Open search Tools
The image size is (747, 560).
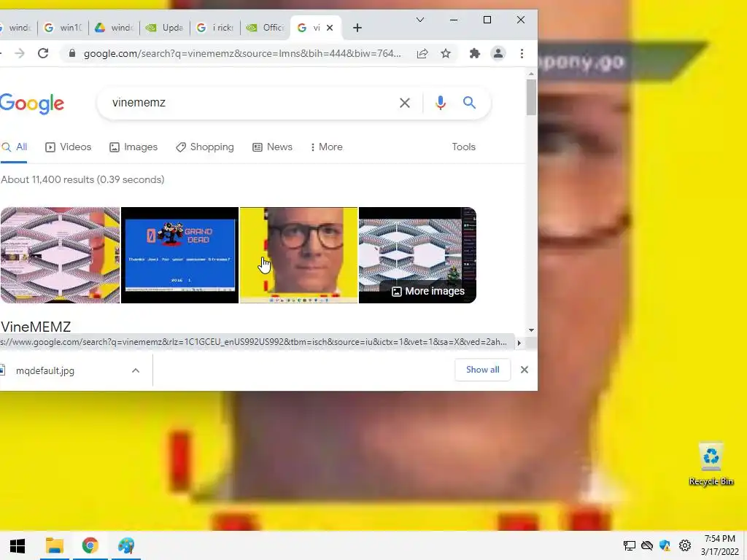463,147
